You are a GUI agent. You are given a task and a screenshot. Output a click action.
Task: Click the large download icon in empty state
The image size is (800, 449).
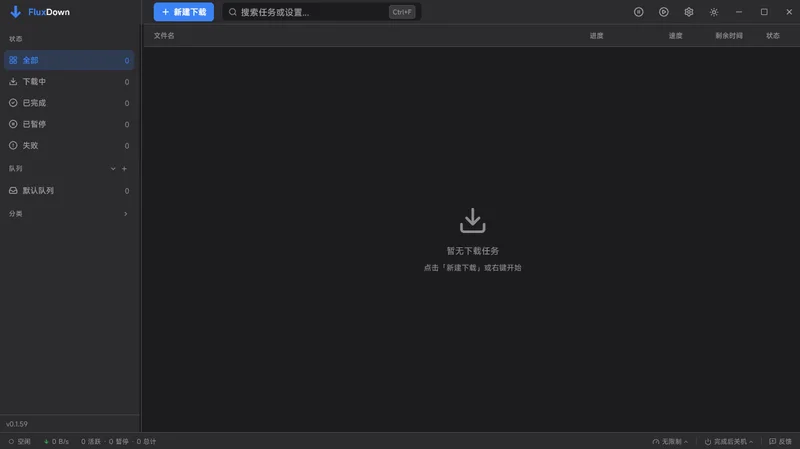click(x=472, y=220)
